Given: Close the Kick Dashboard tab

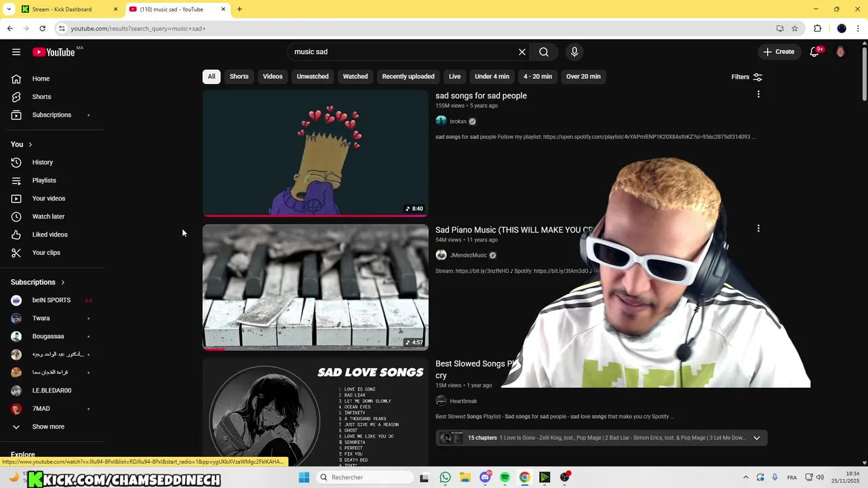Looking at the screenshot, I should coord(115,9).
